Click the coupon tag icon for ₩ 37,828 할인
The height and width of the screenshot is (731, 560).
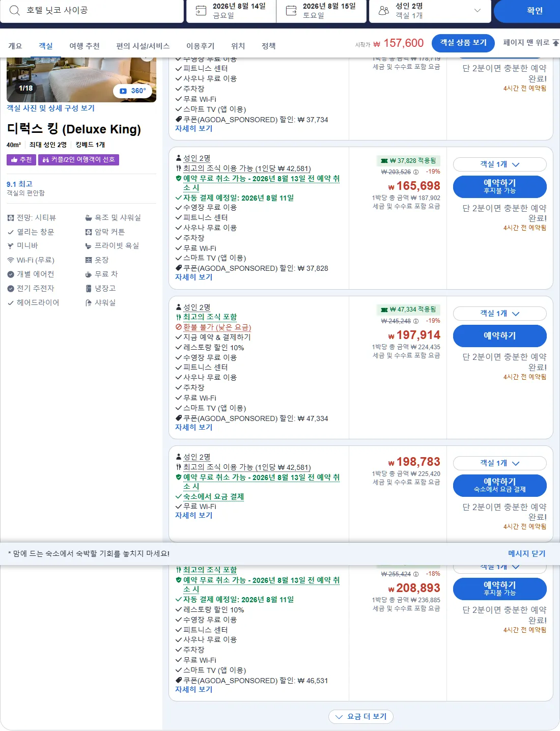[x=178, y=268]
